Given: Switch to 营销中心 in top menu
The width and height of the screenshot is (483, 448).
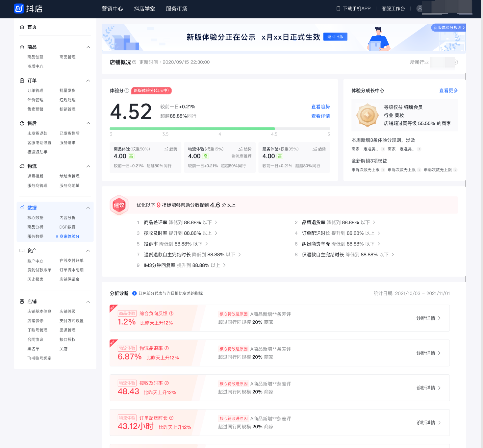Looking at the screenshot, I should (x=113, y=9).
